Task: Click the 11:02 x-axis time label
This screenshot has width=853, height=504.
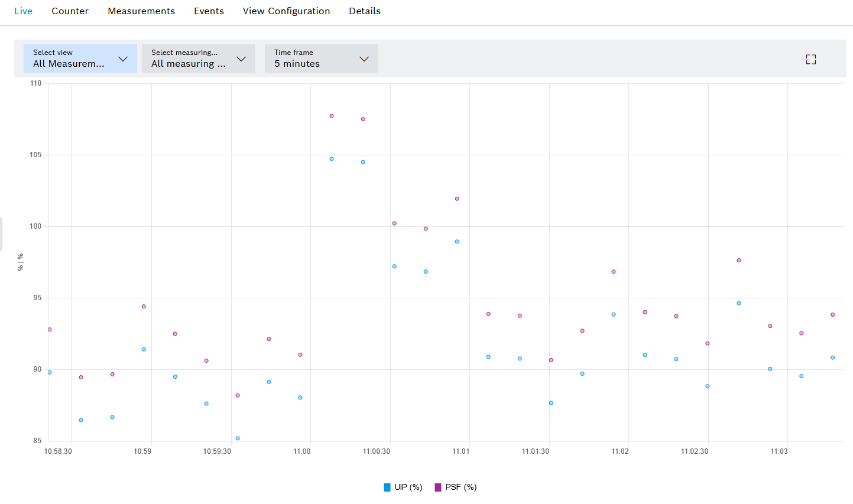Action: pyautogui.click(x=620, y=451)
